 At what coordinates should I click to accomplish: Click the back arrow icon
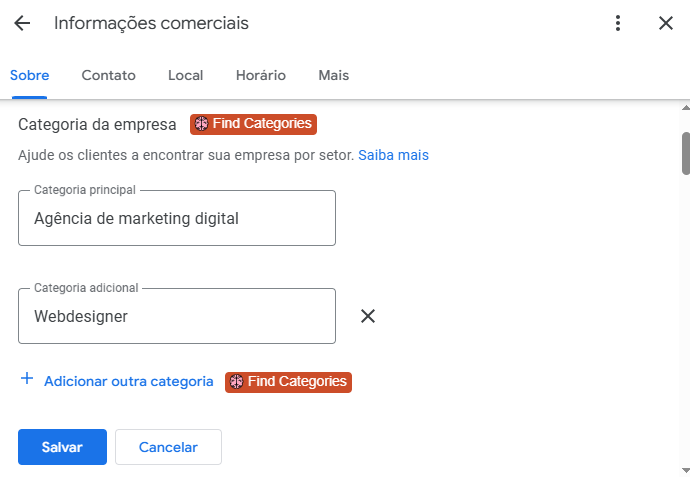(x=22, y=23)
